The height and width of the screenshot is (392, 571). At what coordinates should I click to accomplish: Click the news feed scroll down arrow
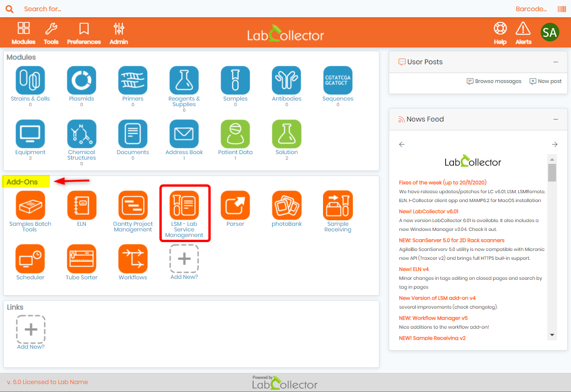tap(552, 335)
